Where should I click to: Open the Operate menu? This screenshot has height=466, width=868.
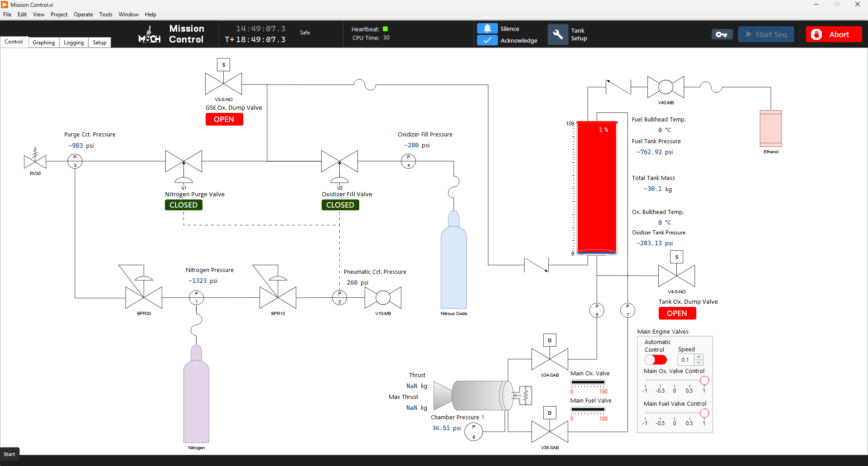tap(83, 14)
